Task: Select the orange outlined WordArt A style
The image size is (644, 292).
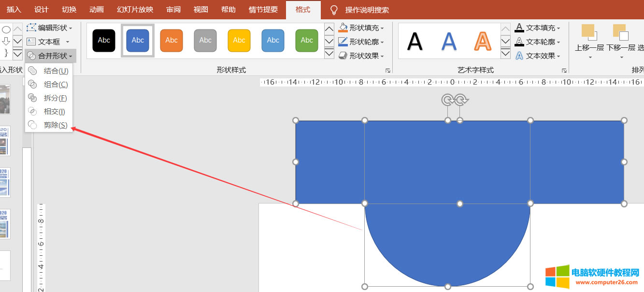Action: click(x=482, y=41)
